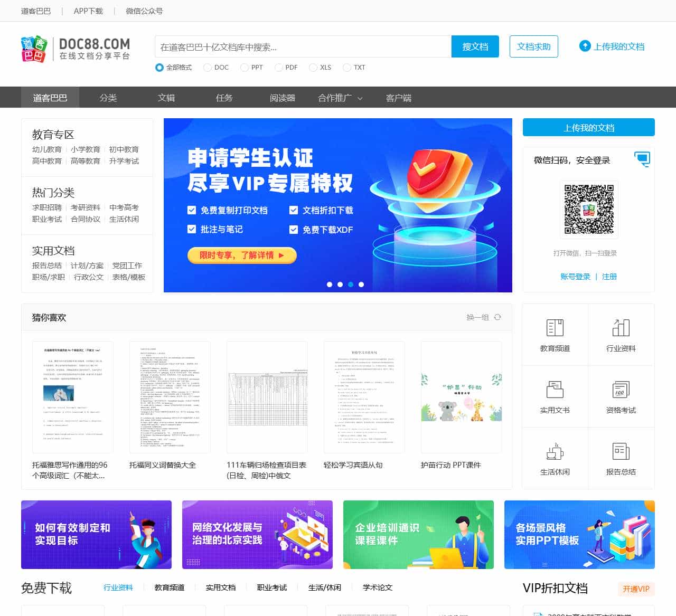676x616 pixels.
Task: Open the 111车辆归场检查项目表 thumbnail
Action: (x=267, y=397)
